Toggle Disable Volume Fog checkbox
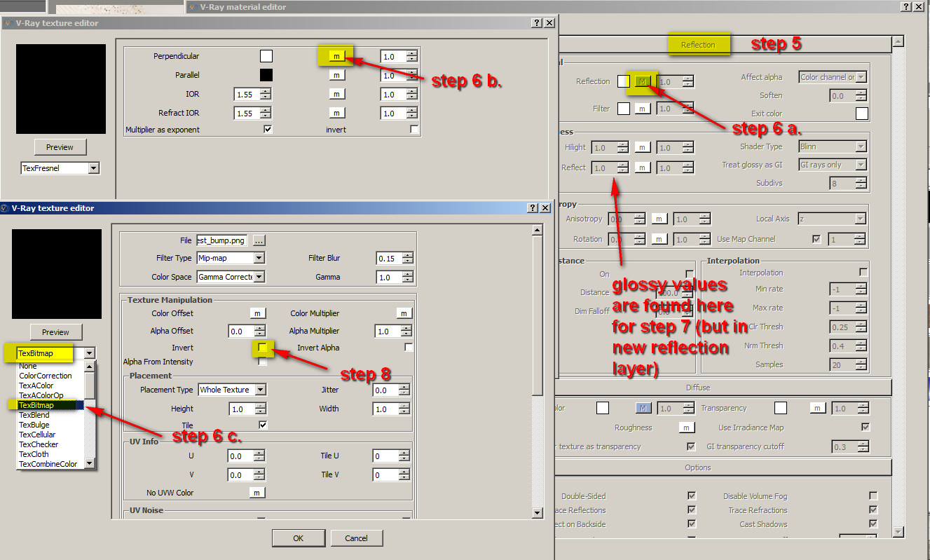 tap(873, 496)
